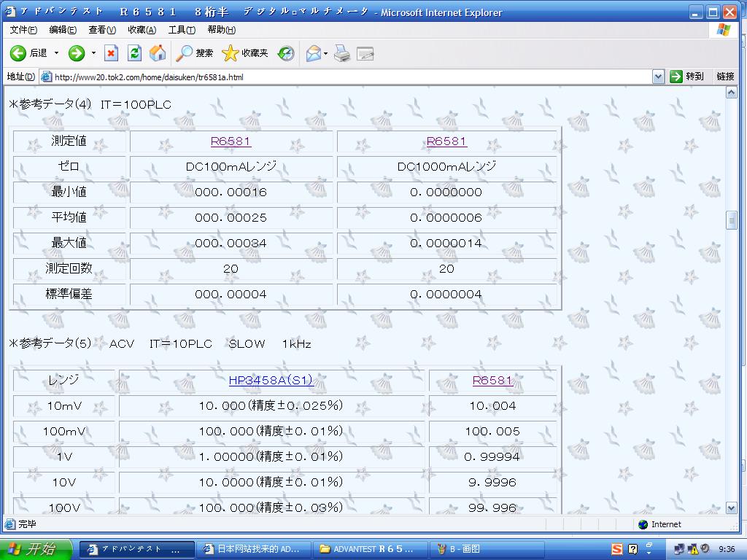The height and width of the screenshot is (560, 747).
Task: Open the HP3458A(S1) link
Action: (x=271, y=380)
